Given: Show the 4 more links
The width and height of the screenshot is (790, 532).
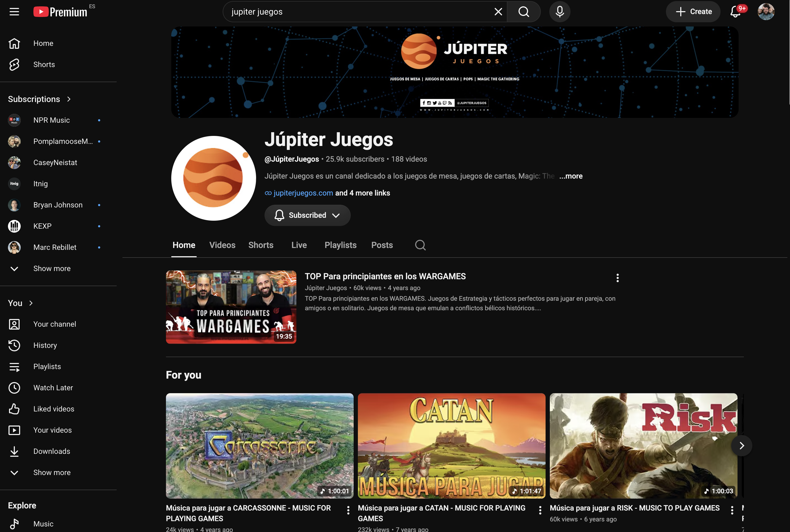Looking at the screenshot, I should click(x=363, y=193).
